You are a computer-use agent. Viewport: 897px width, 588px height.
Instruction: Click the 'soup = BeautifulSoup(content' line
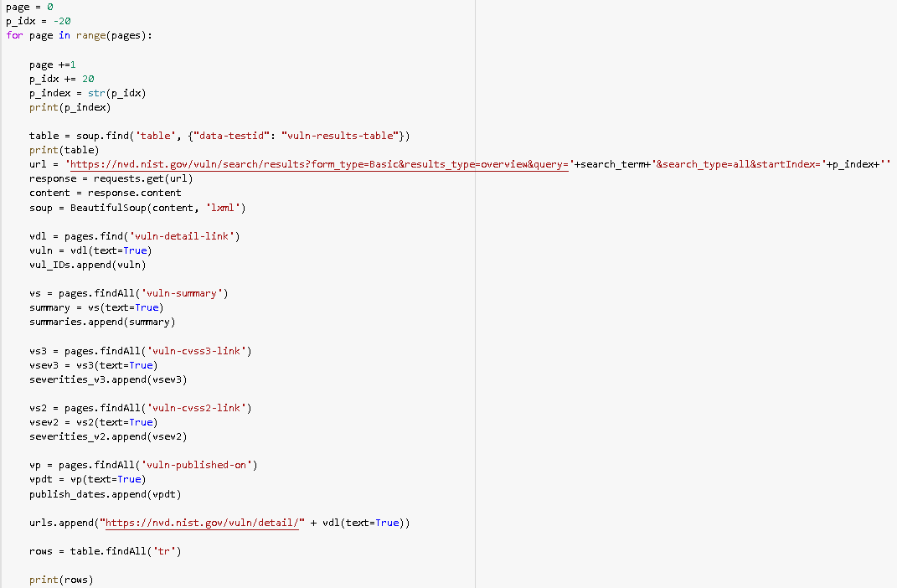137,208
